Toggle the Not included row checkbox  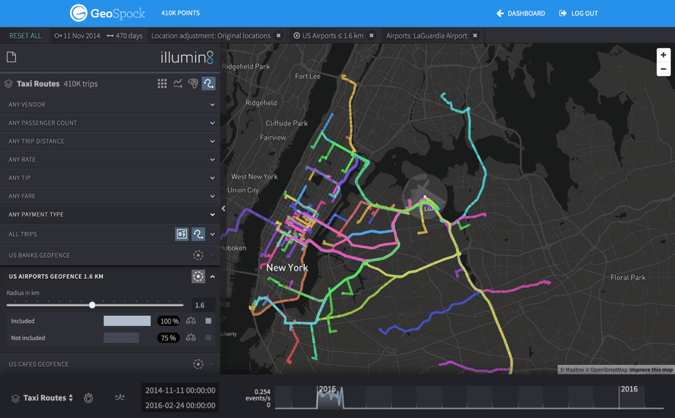click(208, 338)
